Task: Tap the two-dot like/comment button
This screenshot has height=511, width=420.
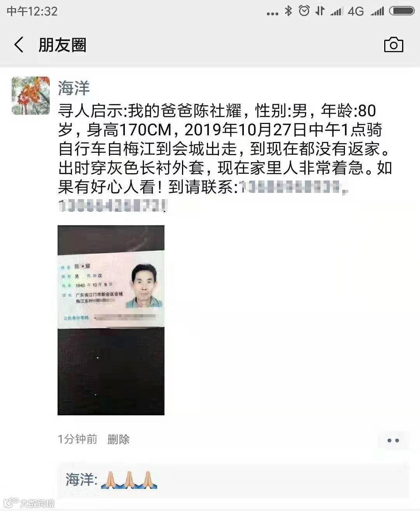Action: tap(393, 441)
